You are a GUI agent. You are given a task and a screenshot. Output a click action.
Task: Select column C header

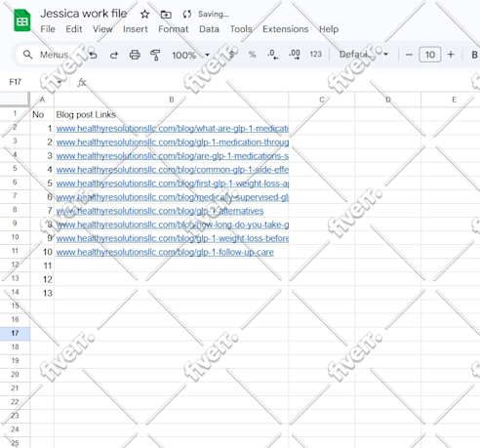coord(322,100)
